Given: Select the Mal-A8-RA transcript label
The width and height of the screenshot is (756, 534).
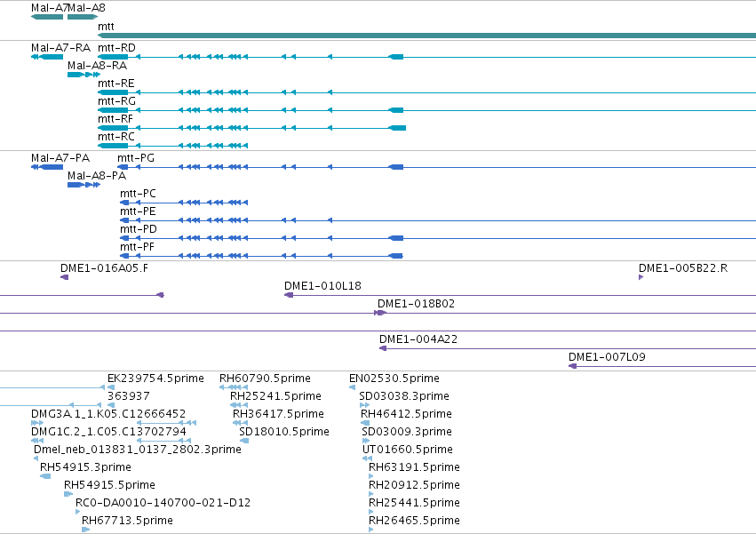Looking at the screenshot, I should (x=97, y=66).
